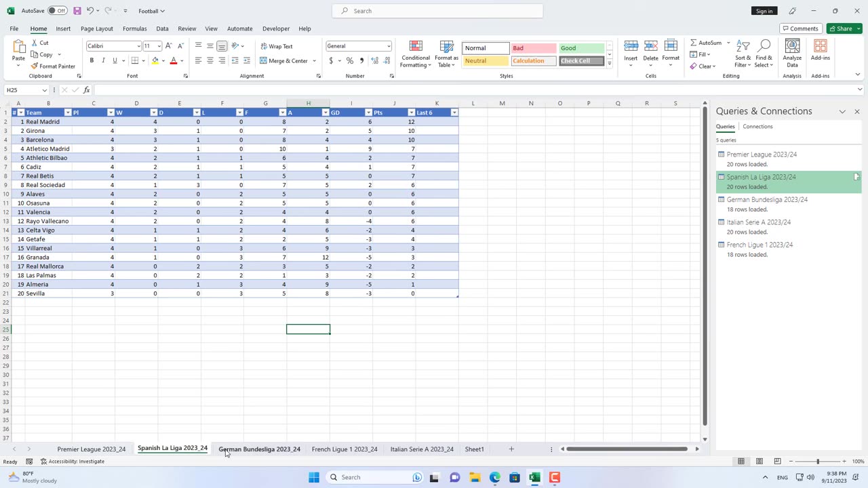
Task: Switch to the Connections tab in pane
Action: pyautogui.click(x=757, y=127)
